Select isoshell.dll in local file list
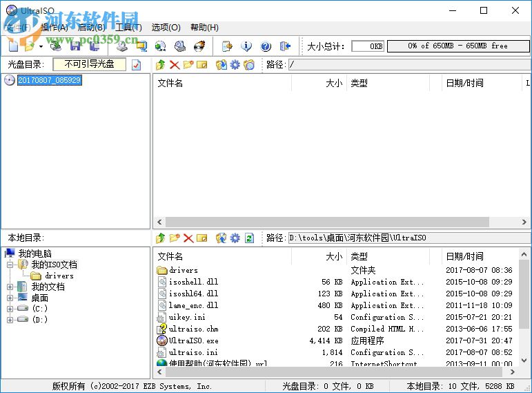Image resolution: width=532 pixels, height=393 pixels. coord(335,282)
